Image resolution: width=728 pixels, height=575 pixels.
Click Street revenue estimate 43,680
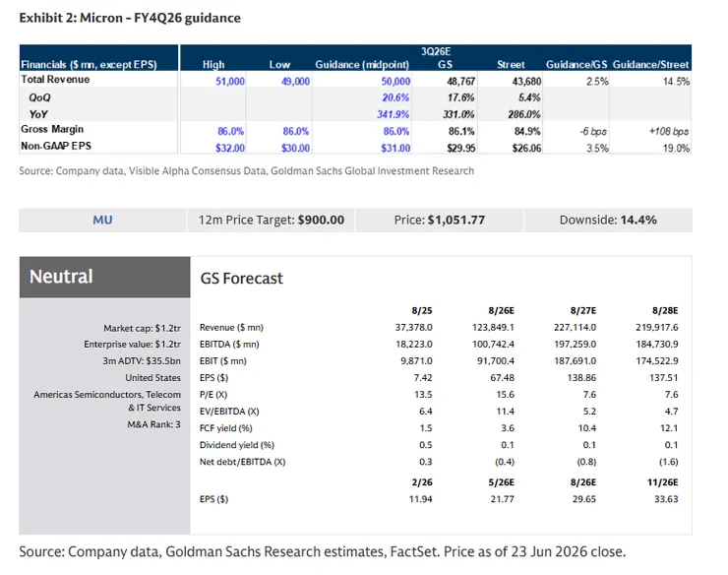click(526, 82)
